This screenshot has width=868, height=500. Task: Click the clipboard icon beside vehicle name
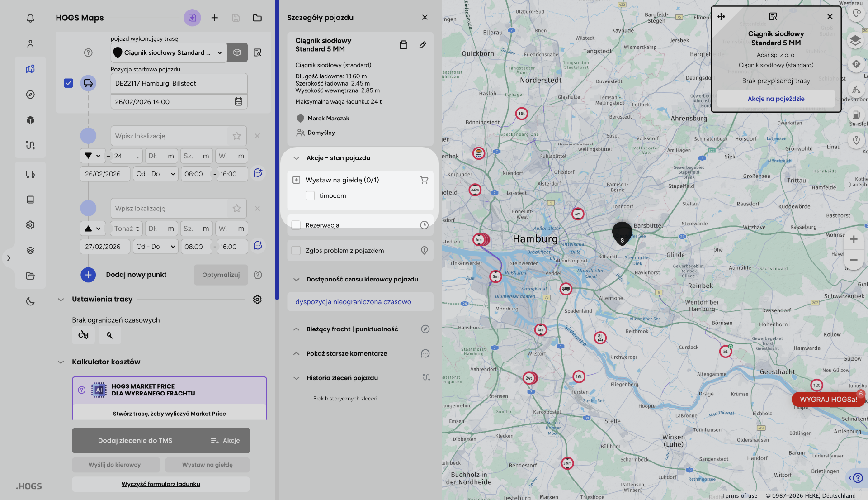coord(403,45)
